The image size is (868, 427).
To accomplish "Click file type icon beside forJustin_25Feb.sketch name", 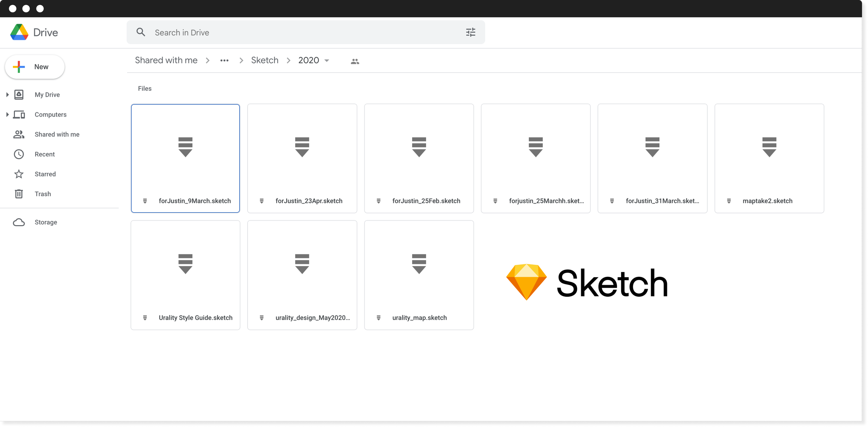I will tap(379, 201).
